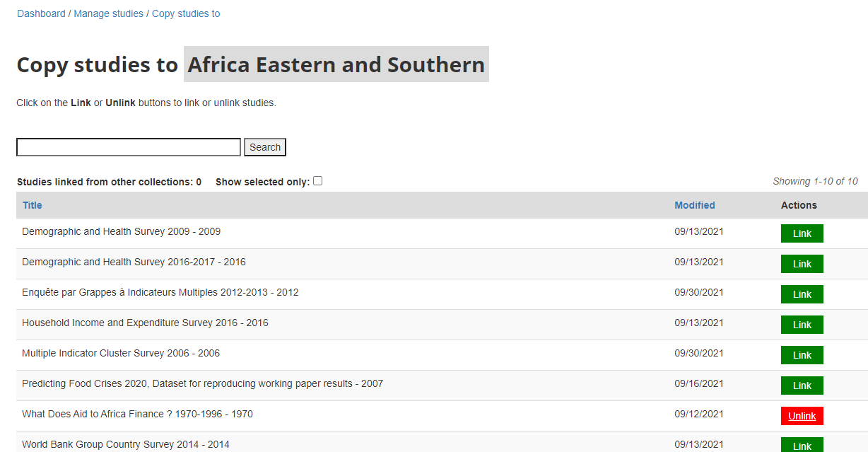Link Household Income and Expenditure Survey 2016
Viewport: 868px width, 452px height.
[802, 325]
